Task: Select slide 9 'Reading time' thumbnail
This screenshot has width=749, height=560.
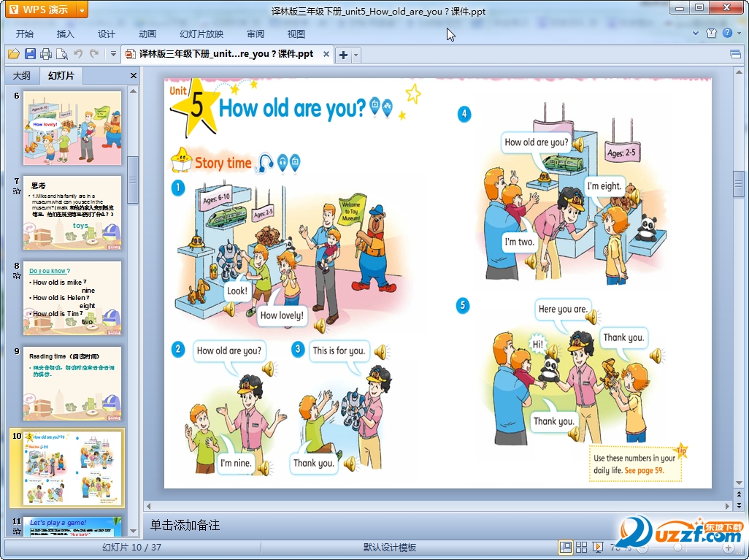Action: (72, 384)
